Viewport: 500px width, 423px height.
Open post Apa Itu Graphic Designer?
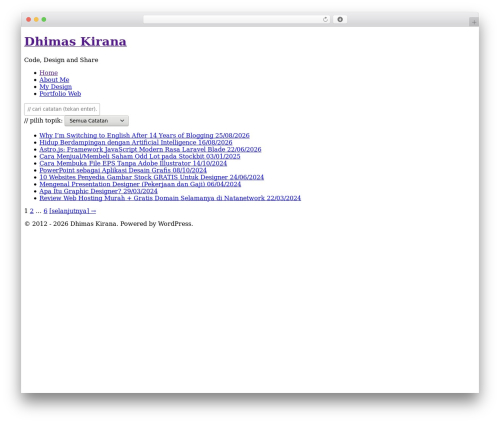coord(98,191)
